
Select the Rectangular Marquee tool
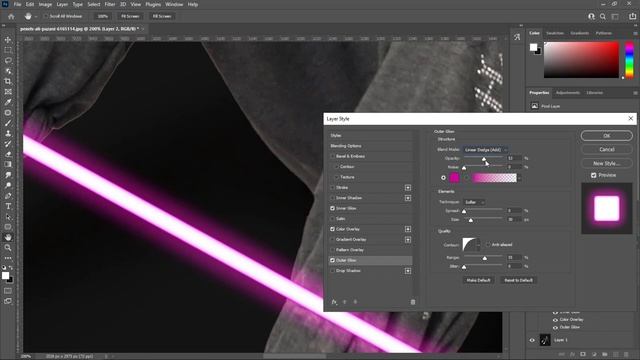tap(8, 50)
